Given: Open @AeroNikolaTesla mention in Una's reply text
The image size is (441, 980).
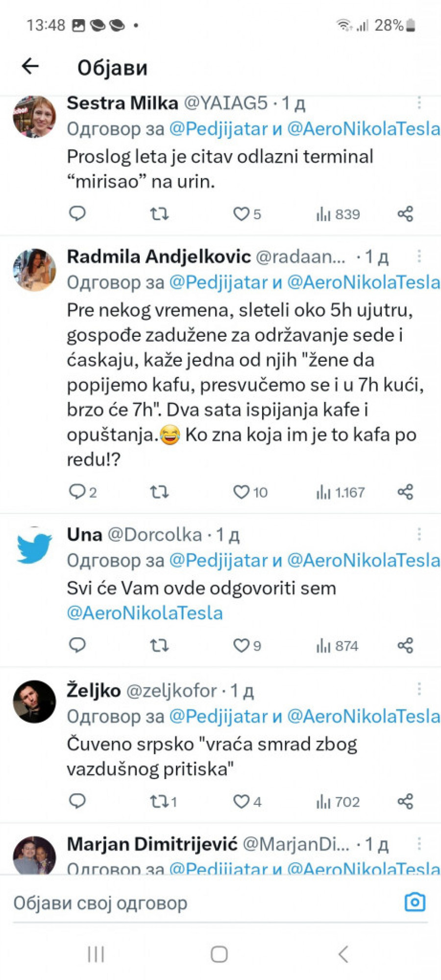Looking at the screenshot, I should coord(145,613).
